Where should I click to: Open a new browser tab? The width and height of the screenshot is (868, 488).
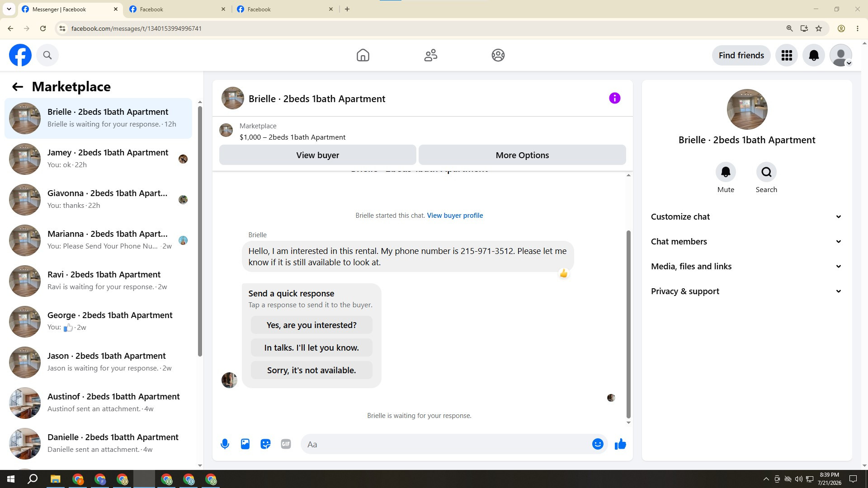347,9
